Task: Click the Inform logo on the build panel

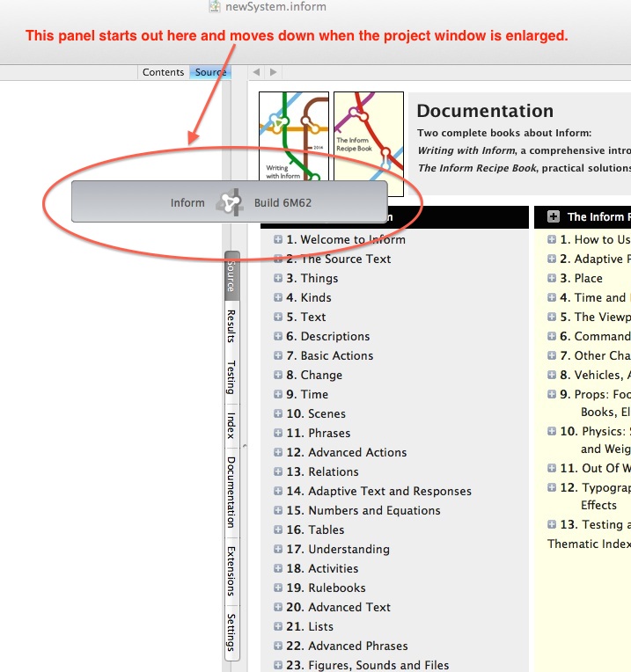Action: pos(230,202)
